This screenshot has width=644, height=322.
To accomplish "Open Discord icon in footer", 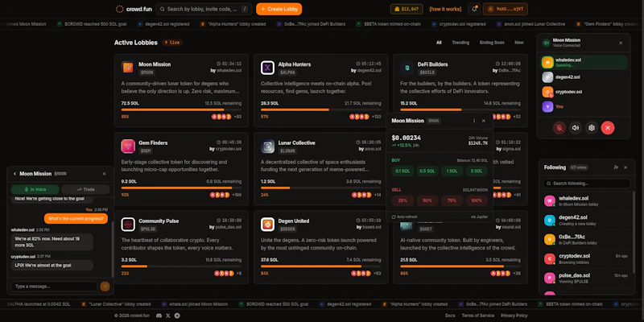I will click(159, 316).
